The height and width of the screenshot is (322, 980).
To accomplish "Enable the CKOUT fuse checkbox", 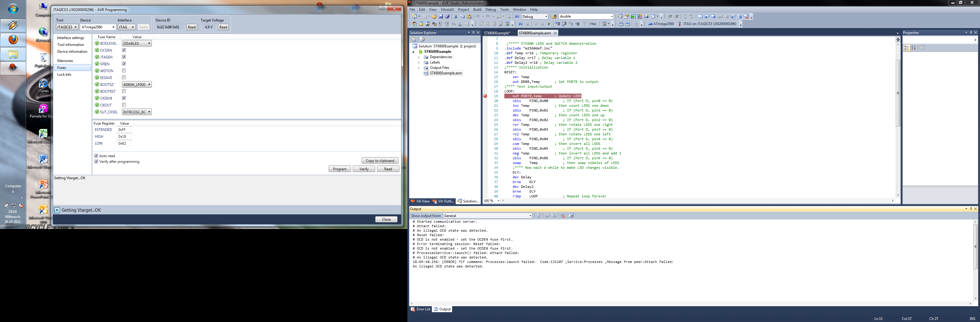I will 124,105.
